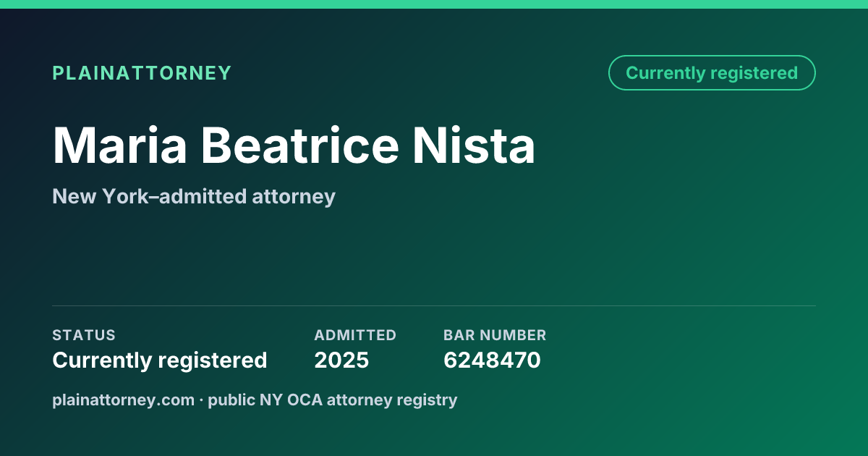Click the STATUS field label
The image size is (868, 456).
tap(84, 335)
